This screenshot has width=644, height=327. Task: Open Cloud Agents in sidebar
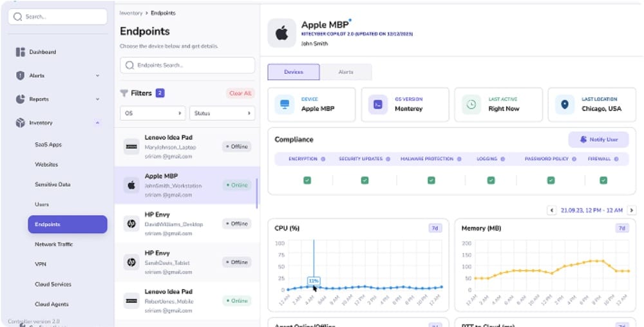point(52,304)
